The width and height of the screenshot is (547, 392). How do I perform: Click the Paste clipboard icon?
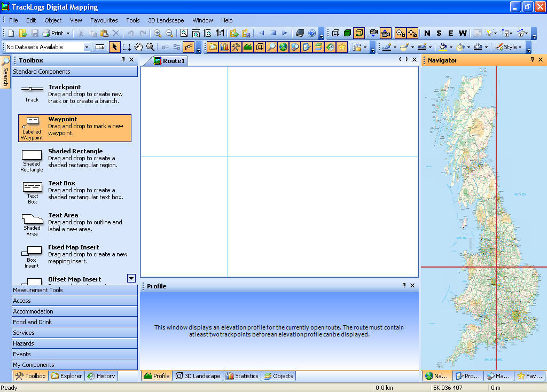pyautogui.click(x=104, y=33)
